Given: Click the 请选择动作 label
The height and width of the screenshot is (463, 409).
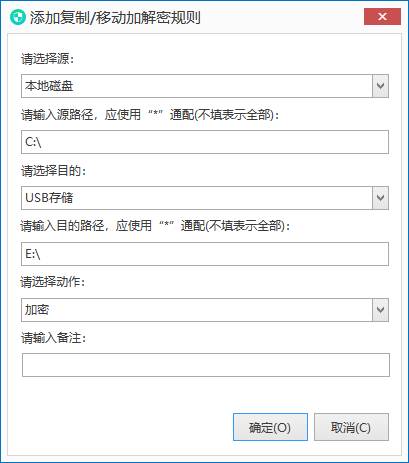Looking at the screenshot, I should point(53,282).
